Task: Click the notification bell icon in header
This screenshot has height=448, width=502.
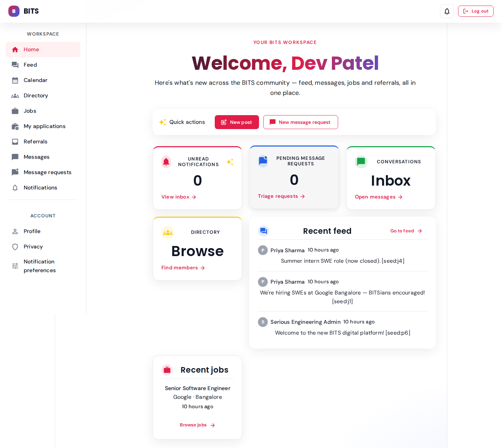Action: [x=447, y=11]
